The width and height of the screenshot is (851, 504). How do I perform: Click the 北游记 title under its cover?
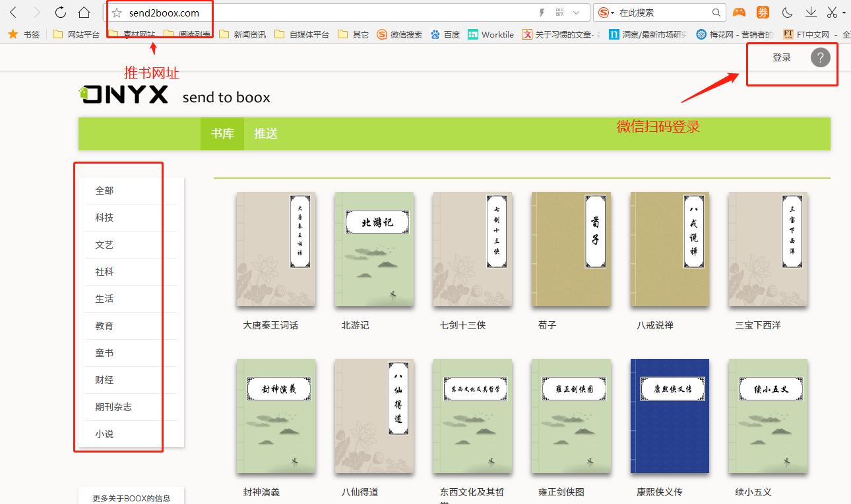coord(355,325)
